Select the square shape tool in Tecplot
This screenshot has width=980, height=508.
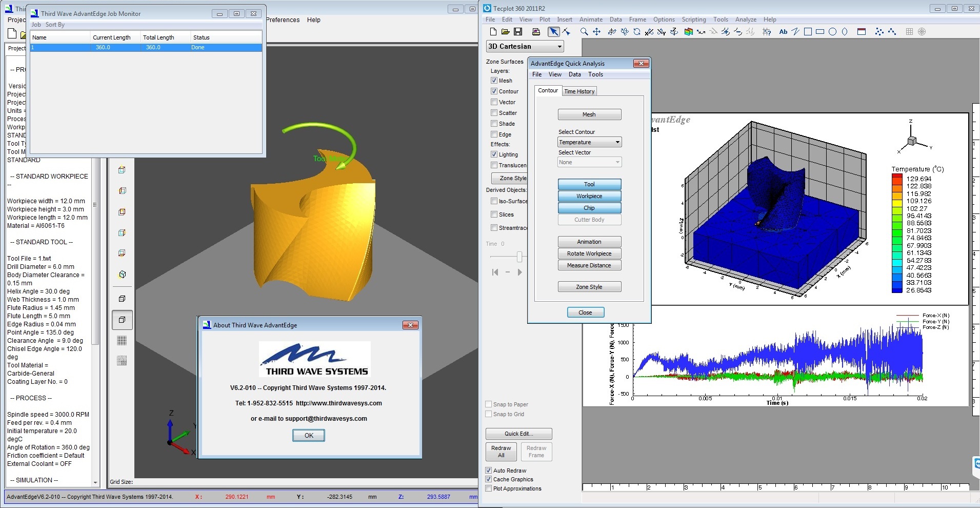pos(808,32)
